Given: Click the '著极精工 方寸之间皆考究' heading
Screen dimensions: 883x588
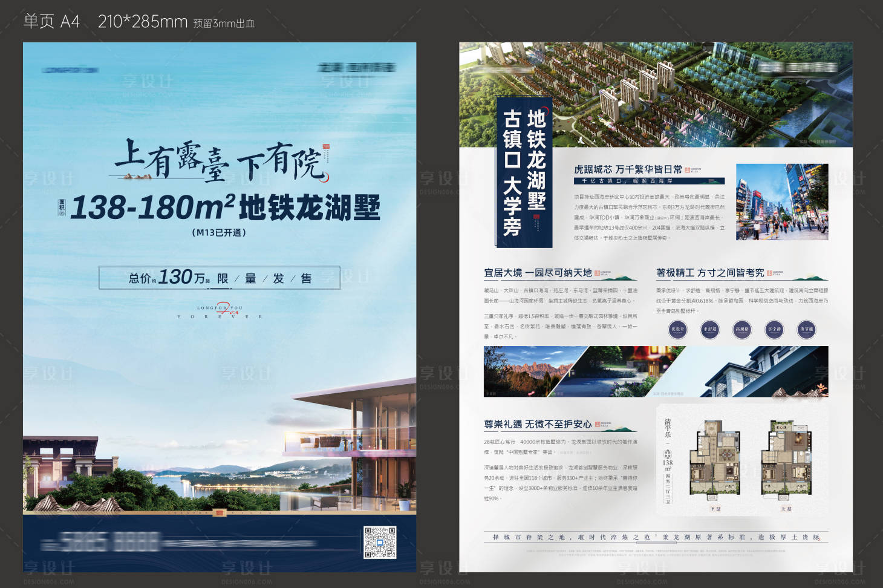Looking at the screenshot, I should point(710,273).
